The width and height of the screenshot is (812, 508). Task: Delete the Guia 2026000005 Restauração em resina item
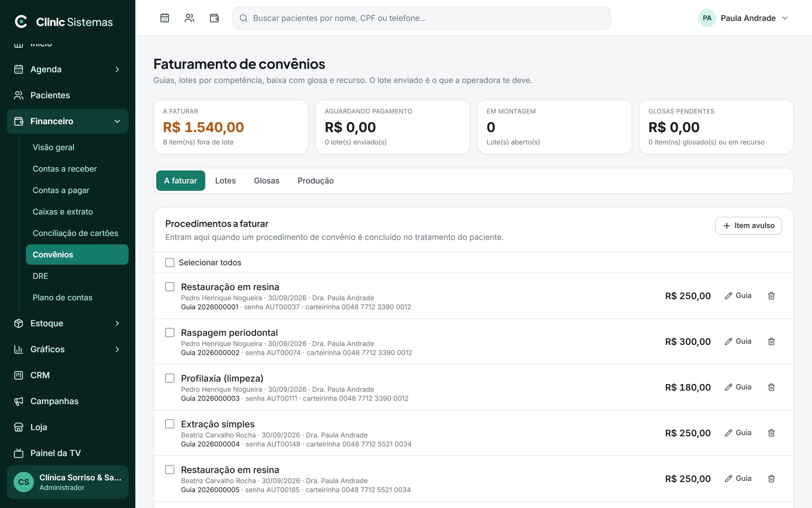[x=771, y=478]
